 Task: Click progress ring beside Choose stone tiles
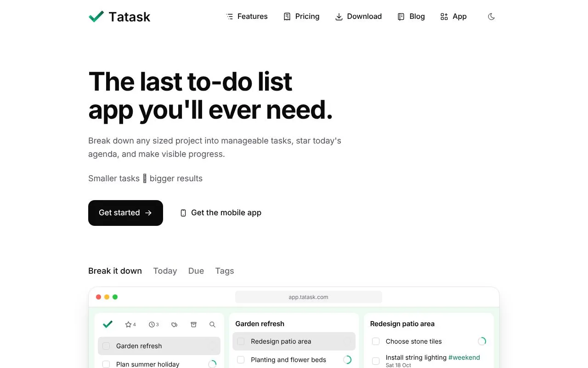482,341
